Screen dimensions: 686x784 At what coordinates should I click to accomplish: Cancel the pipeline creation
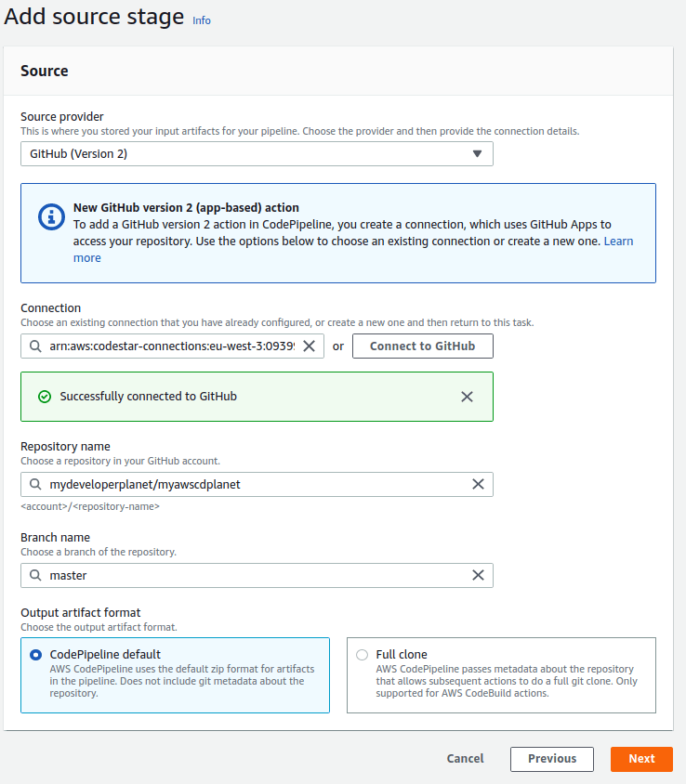tap(465, 759)
